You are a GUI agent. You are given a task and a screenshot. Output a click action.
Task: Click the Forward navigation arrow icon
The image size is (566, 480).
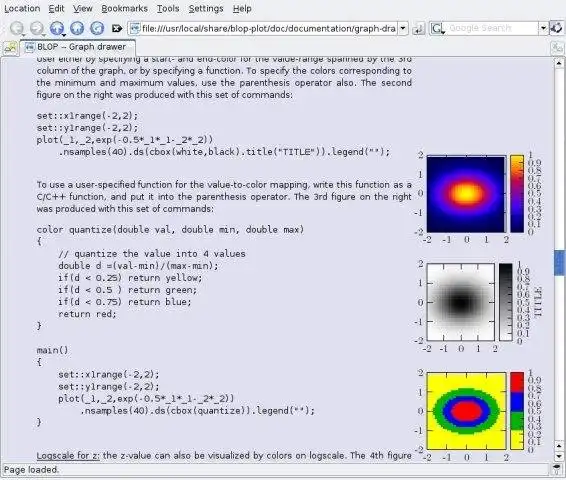coord(36,28)
